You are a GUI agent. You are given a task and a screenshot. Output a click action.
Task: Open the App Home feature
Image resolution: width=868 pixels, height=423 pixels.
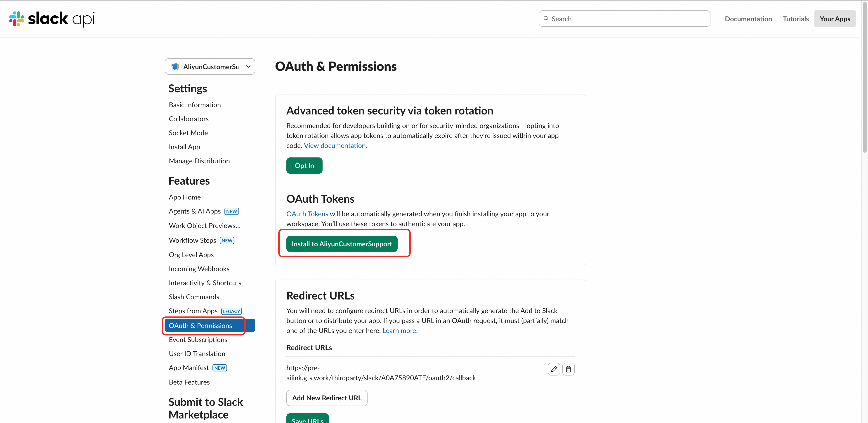point(185,197)
